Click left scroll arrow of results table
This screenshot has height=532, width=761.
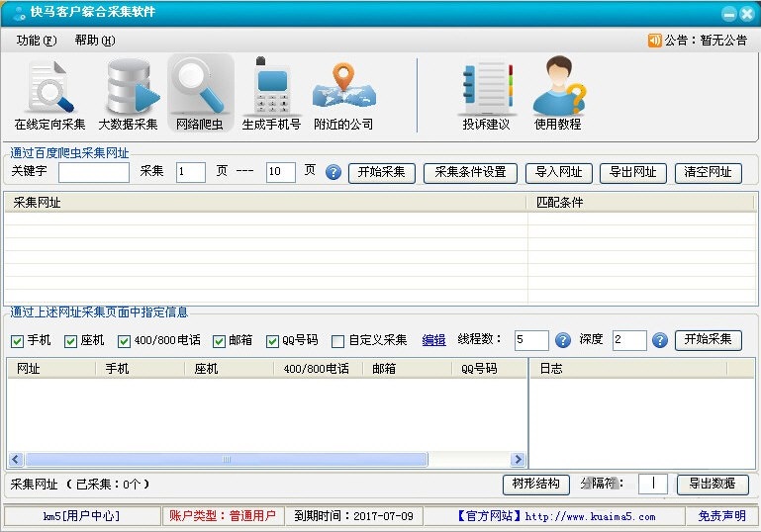click(16, 459)
